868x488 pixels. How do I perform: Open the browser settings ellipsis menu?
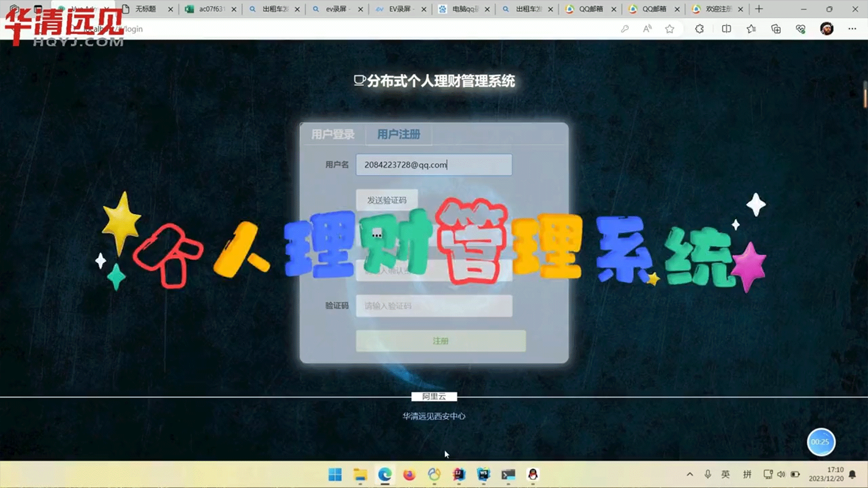point(852,29)
